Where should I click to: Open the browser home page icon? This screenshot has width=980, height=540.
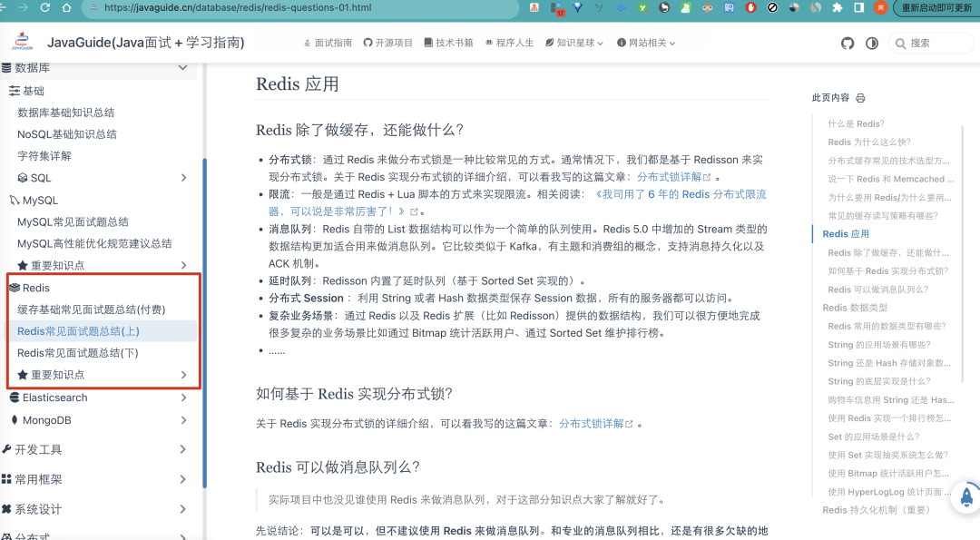tap(67, 7)
